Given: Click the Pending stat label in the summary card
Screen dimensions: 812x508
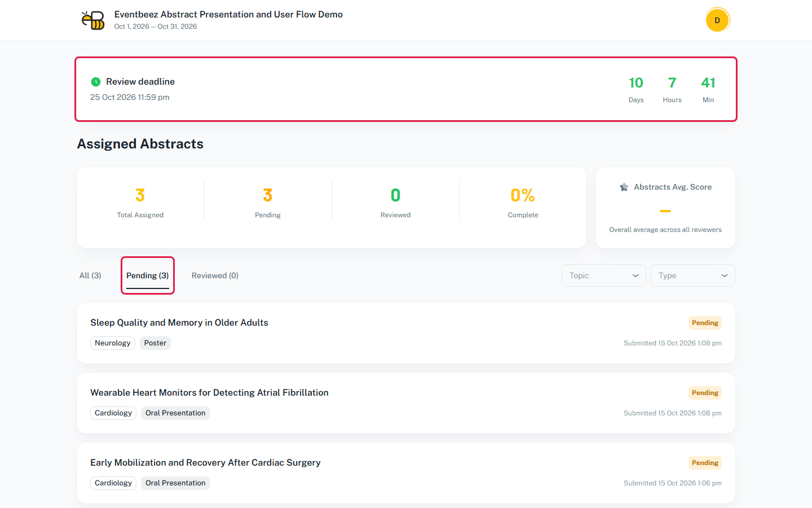Looking at the screenshot, I should click(x=268, y=215).
